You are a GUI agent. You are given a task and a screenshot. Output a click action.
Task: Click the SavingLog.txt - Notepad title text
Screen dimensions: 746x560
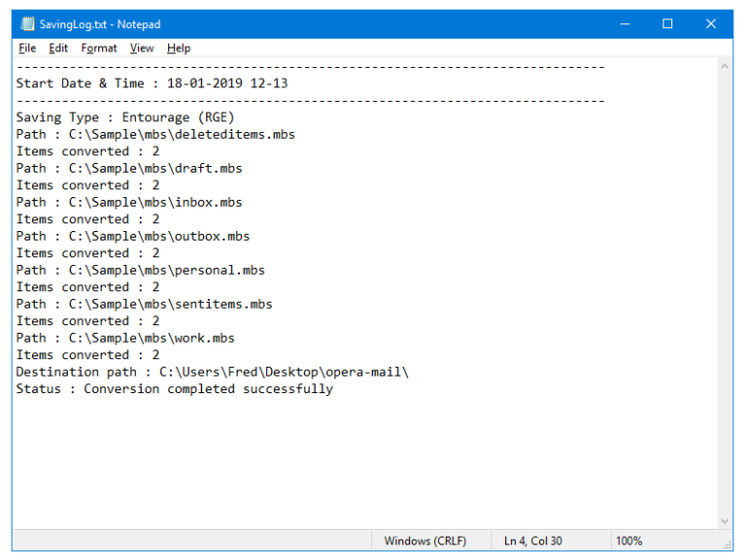coord(100,24)
